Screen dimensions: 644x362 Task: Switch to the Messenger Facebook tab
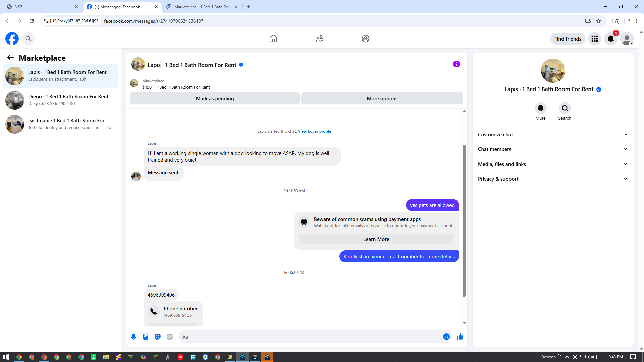click(x=122, y=7)
